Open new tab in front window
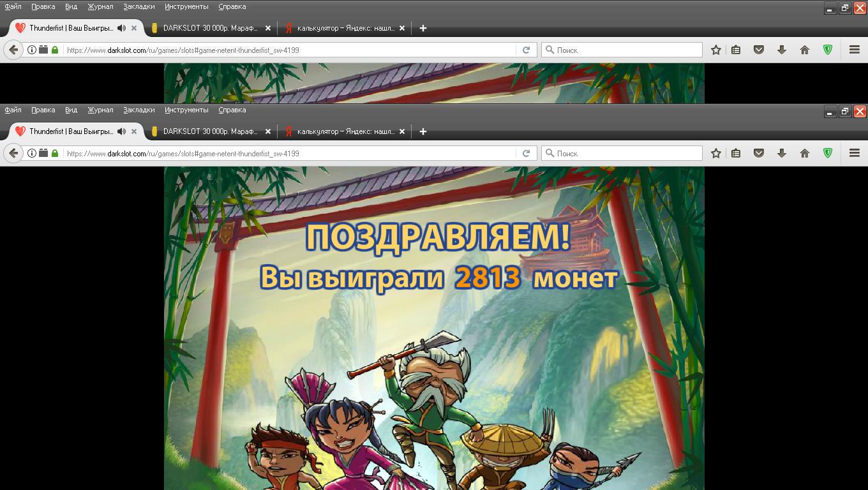The width and height of the screenshot is (868, 490). [x=423, y=131]
